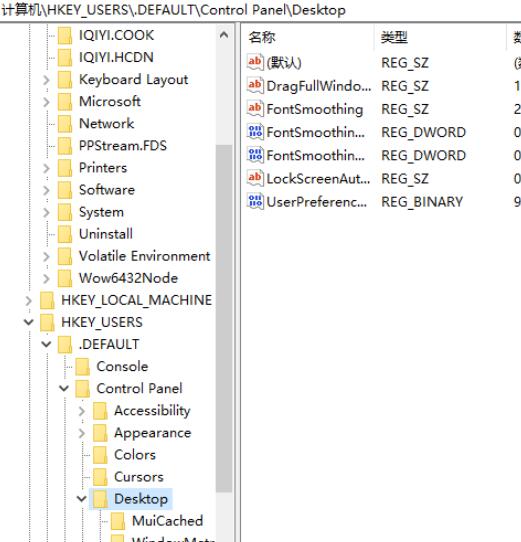Click the string icon of LockScreenAut... value
This screenshot has height=542, width=521.
point(255,178)
